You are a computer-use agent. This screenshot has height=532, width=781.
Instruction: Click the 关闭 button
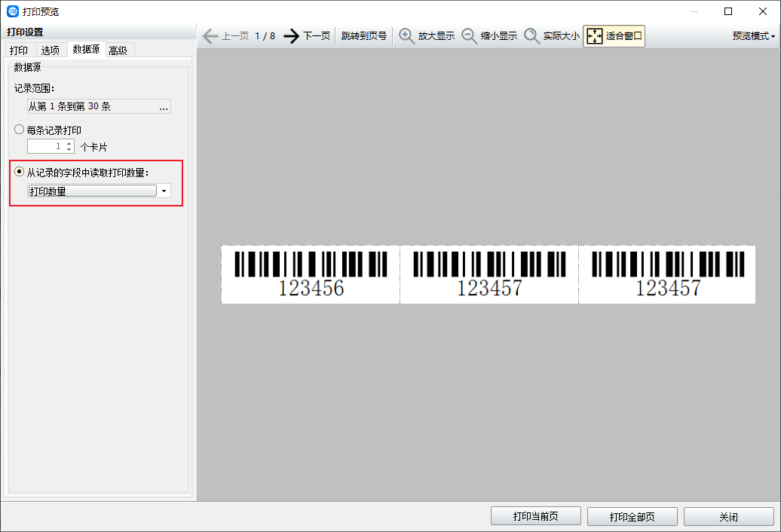click(x=729, y=516)
